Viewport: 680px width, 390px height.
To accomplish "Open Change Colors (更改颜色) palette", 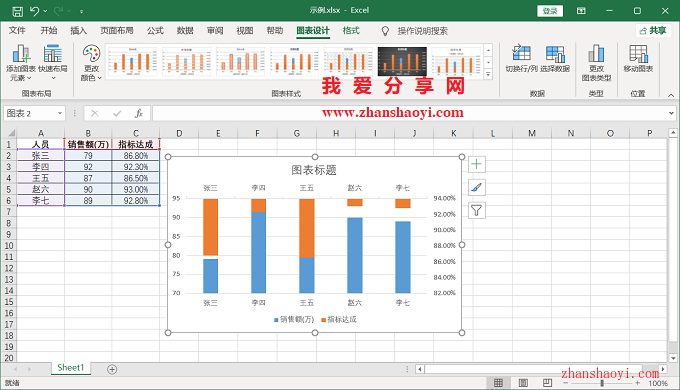I will pyautogui.click(x=91, y=63).
